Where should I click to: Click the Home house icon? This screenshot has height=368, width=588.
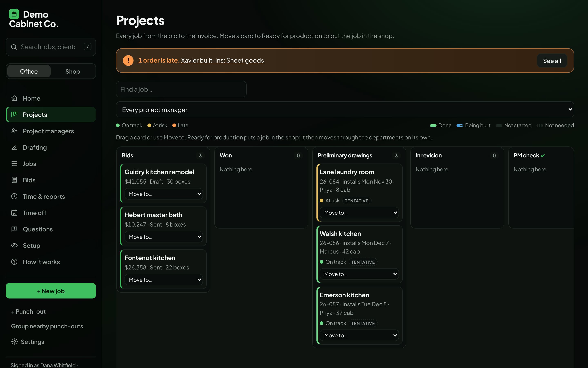pos(14,98)
